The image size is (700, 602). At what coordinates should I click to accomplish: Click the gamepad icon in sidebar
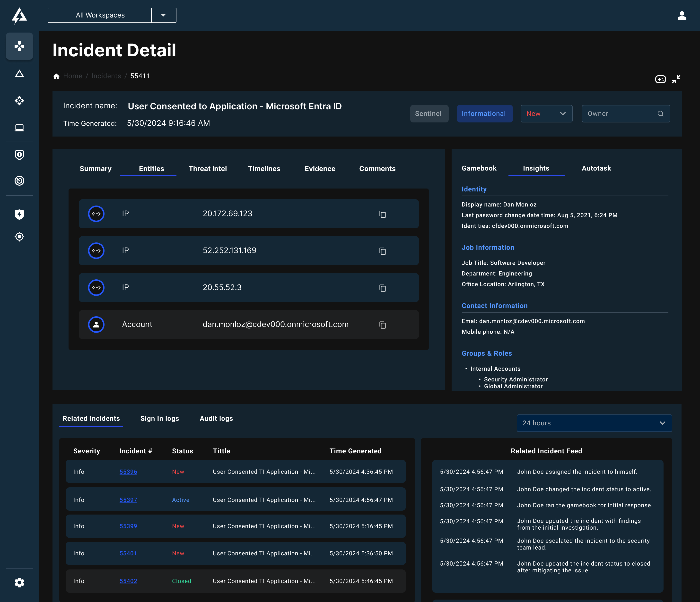click(19, 46)
